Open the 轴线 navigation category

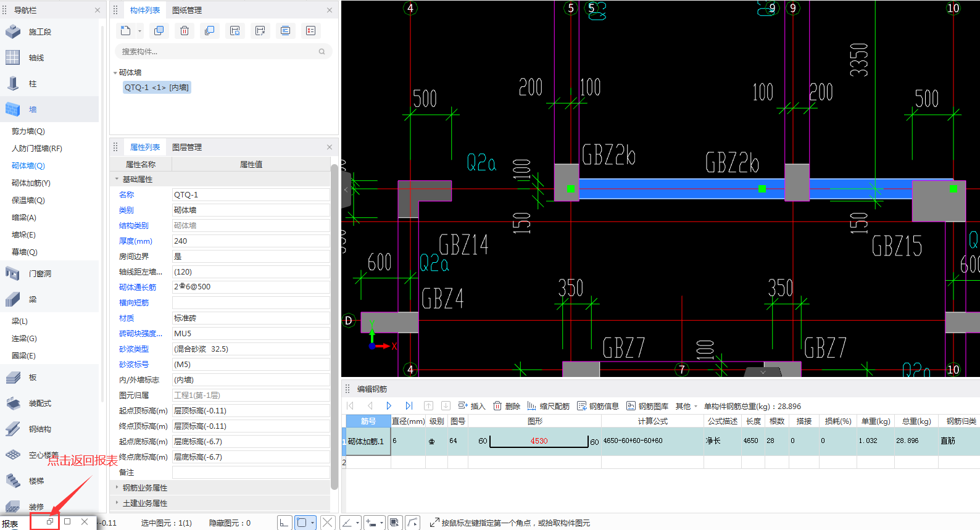[x=49, y=58]
